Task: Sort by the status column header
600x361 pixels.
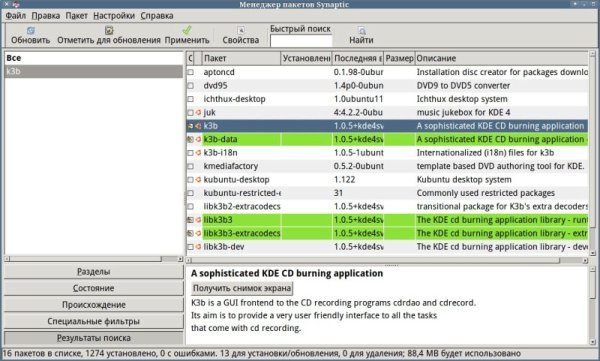Action: [x=191, y=58]
